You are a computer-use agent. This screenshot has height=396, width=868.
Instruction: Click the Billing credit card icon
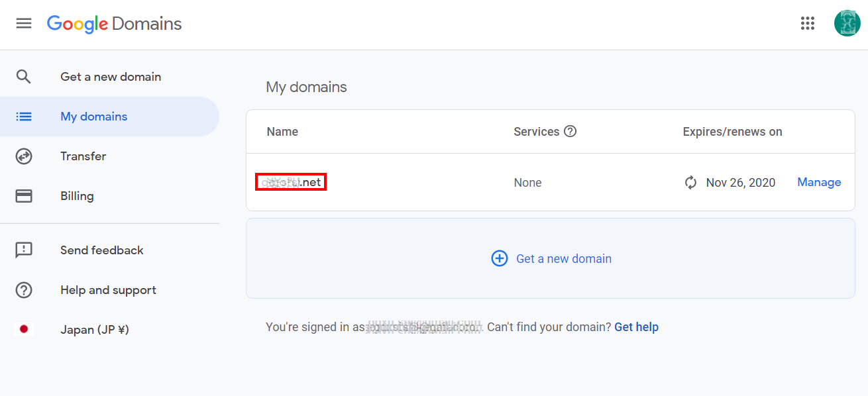pyautogui.click(x=24, y=196)
